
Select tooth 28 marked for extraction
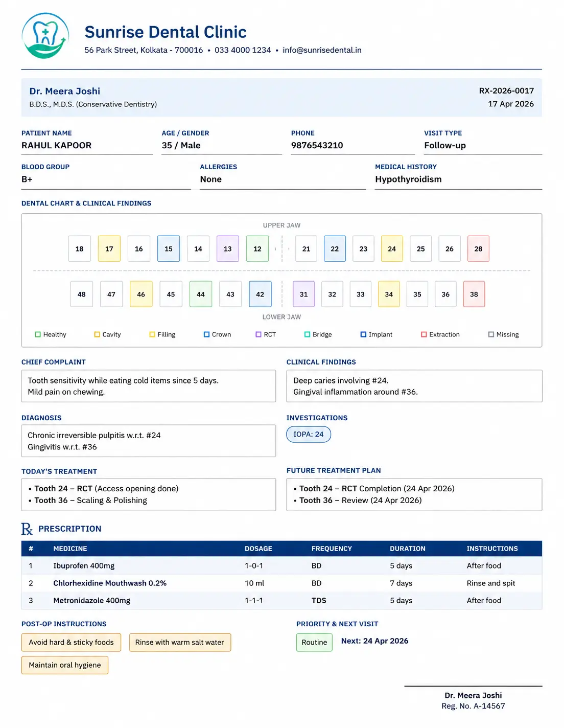click(478, 248)
